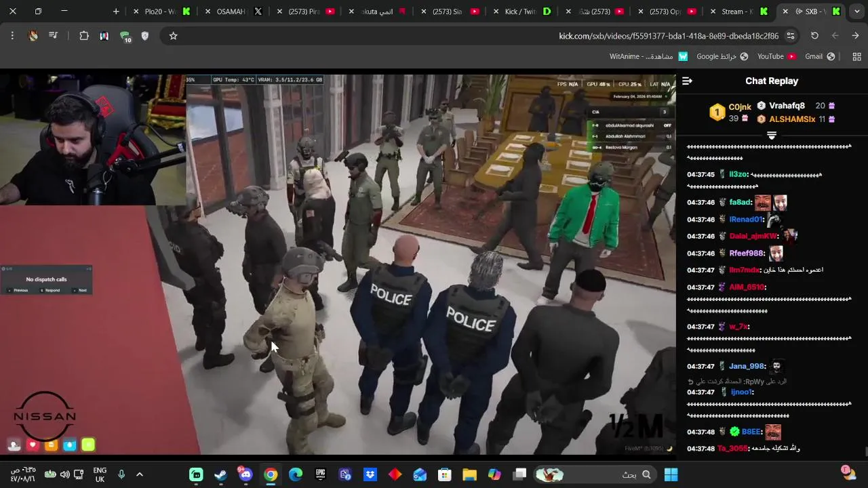Close the Plo20 tab
This screenshot has width=868, height=488.
pyautogui.click(x=136, y=12)
